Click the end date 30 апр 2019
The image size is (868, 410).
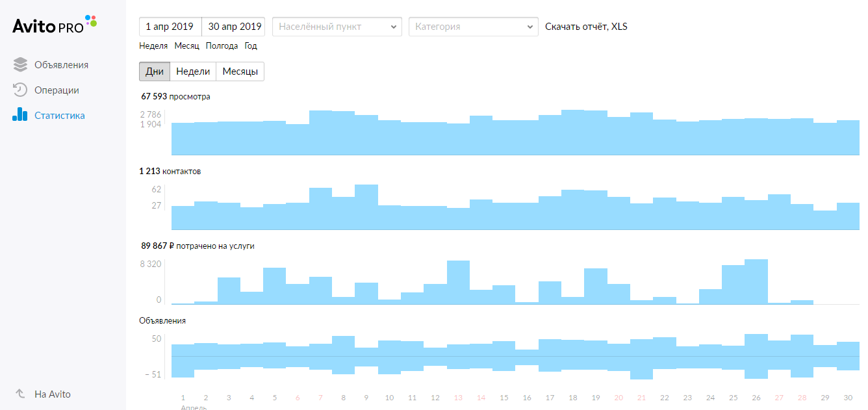click(x=234, y=27)
